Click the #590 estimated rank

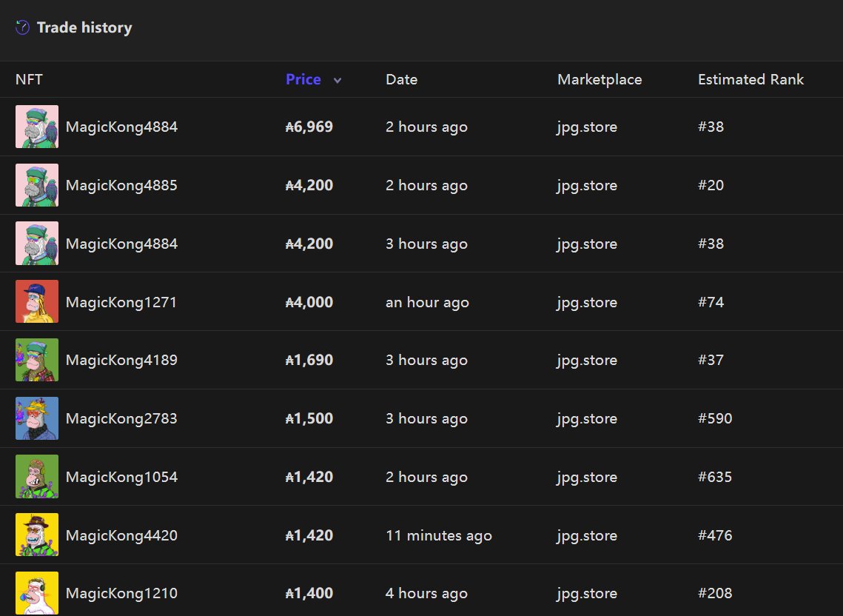[715, 418]
